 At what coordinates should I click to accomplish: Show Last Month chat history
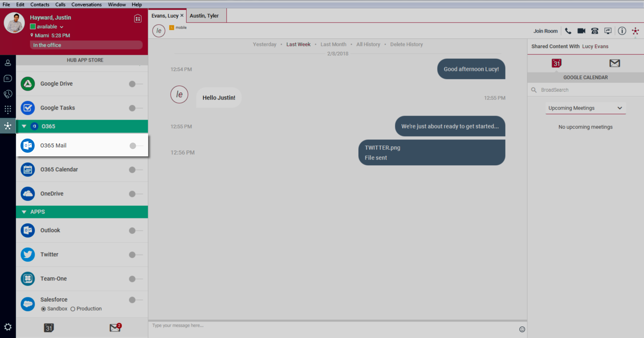pyautogui.click(x=333, y=44)
